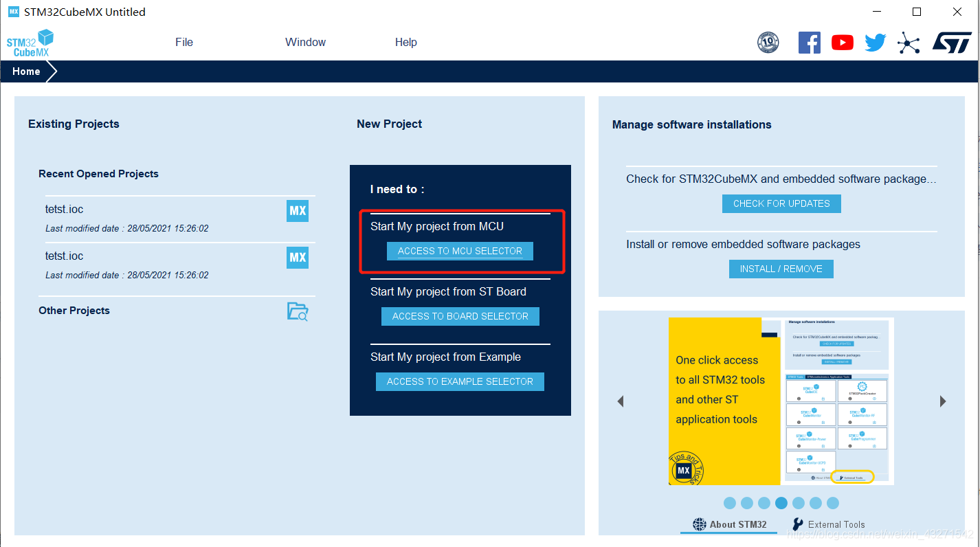This screenshot has width=980, height=547.
Task: Click the ST company logo
Action: [x=952, y=42]
